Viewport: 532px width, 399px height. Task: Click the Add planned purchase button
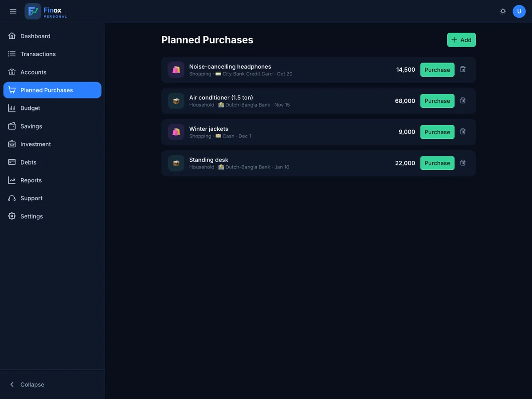(x=461, y=40)
